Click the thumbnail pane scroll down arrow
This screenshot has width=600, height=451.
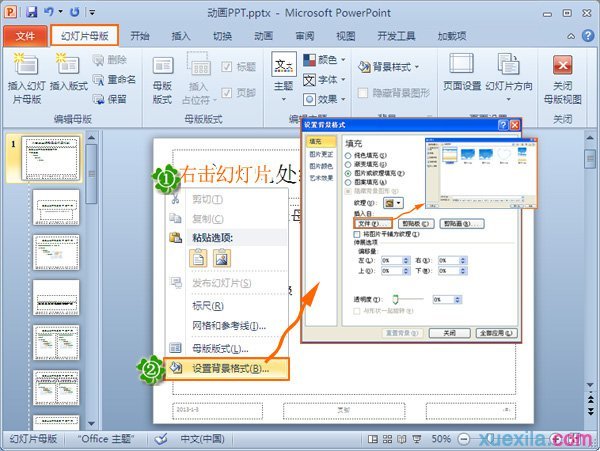pyautogui.click(x=91, y=423)
